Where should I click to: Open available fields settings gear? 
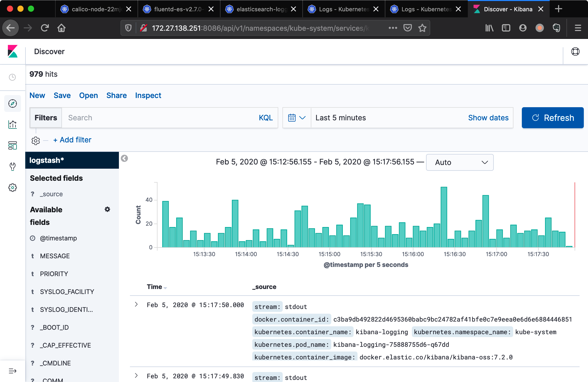point(107,209)
